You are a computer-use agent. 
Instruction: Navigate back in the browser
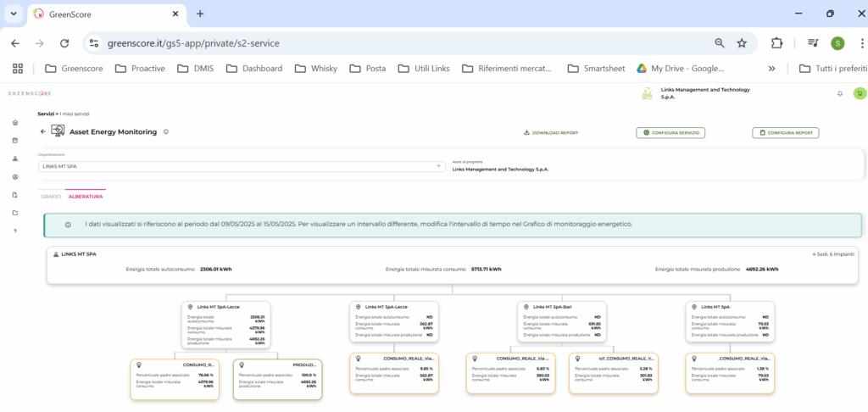(x=15, y=43)
